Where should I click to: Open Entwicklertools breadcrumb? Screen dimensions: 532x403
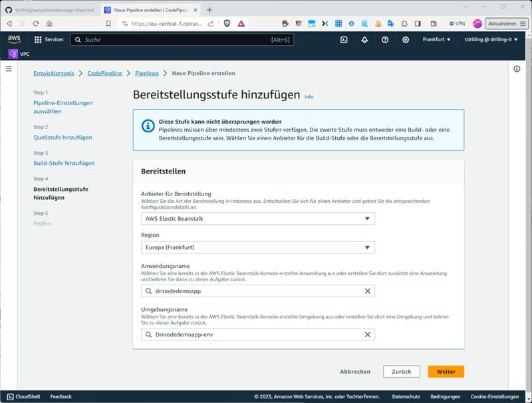(x=54, y=73)
